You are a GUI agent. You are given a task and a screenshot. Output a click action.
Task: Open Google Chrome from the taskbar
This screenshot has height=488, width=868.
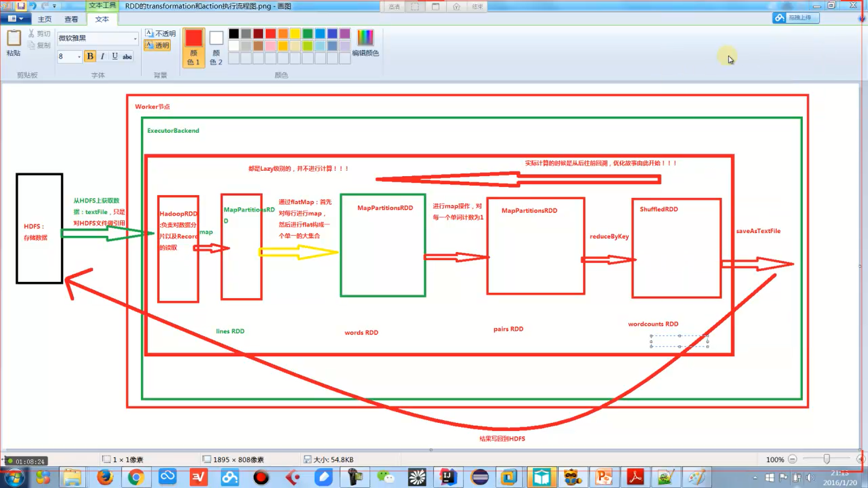tap(136, 477)
